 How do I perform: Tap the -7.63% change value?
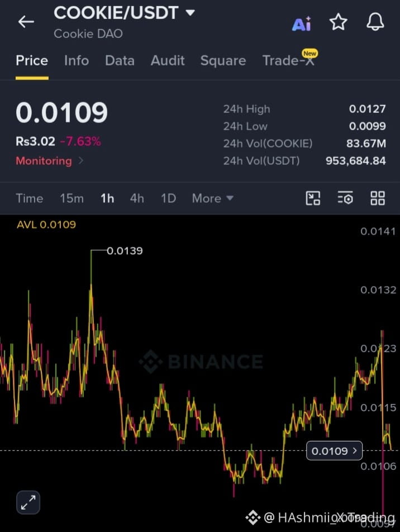80,141
